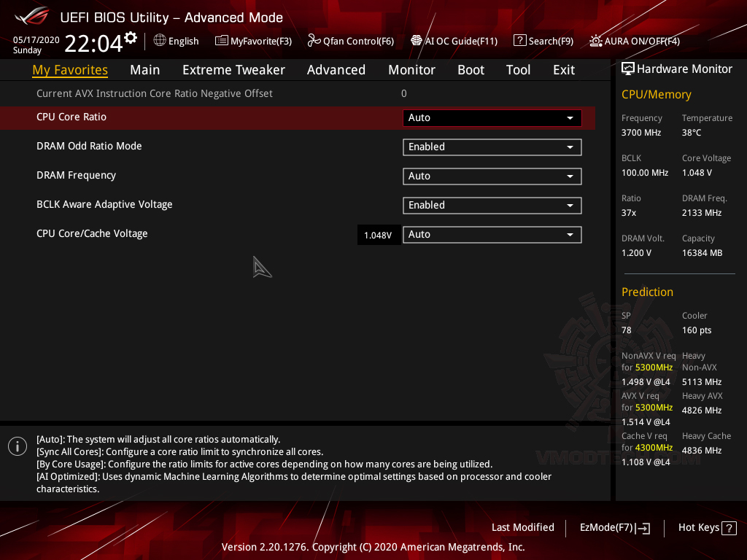Open the CPU Core/Cache Voltage dropdown
The width and height of the screenshot is (747, 560).
point(492,234)
